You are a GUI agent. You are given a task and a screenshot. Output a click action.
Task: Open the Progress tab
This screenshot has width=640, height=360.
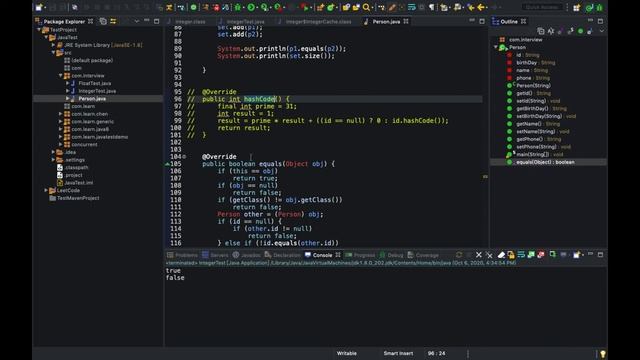360,255
